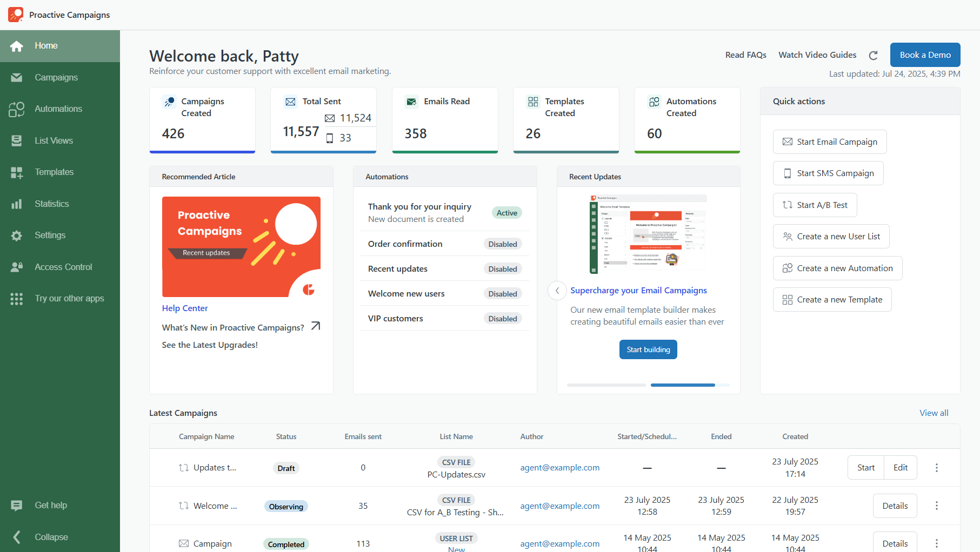This screenshot has height=552, width=980.
Task: Click A/B test icon beside Welcome ...
Action: tap(184, 506)
